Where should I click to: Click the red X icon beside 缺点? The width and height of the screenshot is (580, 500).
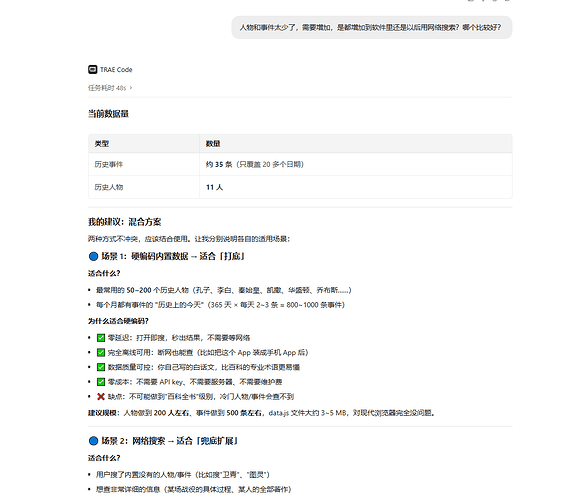(101, 396)
